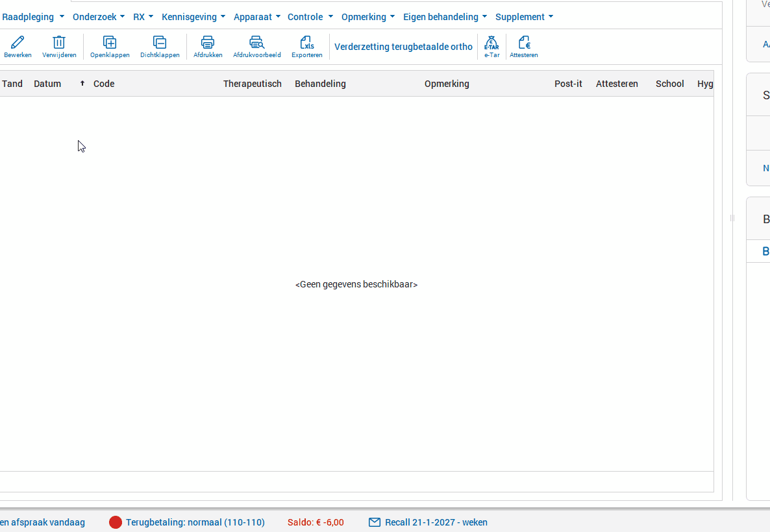Click the Post-it column header
The height and width of the screenshot is (532, 770).
pyautogui.click(x=568, y=84)
